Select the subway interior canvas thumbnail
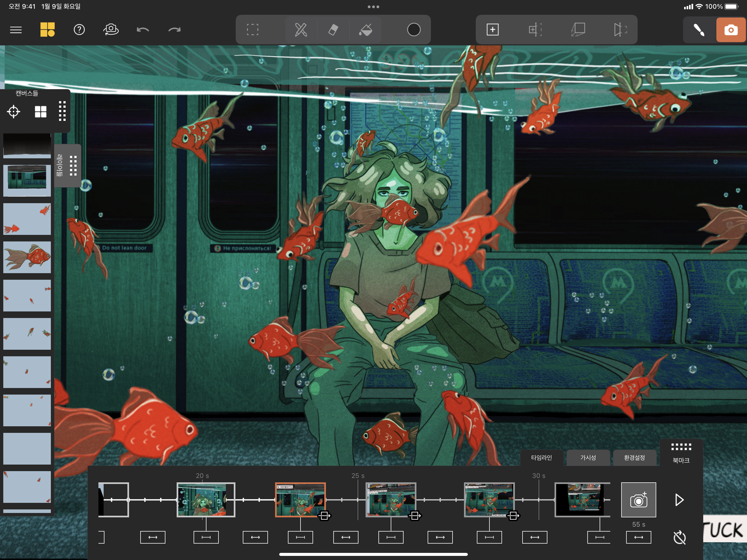The height and width of the screenshot is (560, 747). (27, 180)
